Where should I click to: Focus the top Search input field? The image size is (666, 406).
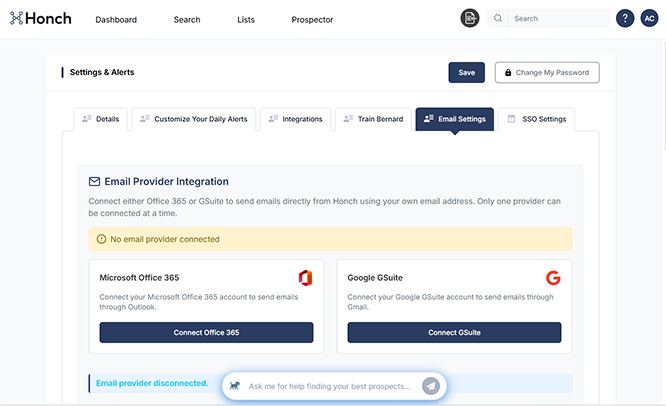click(557, 18)
